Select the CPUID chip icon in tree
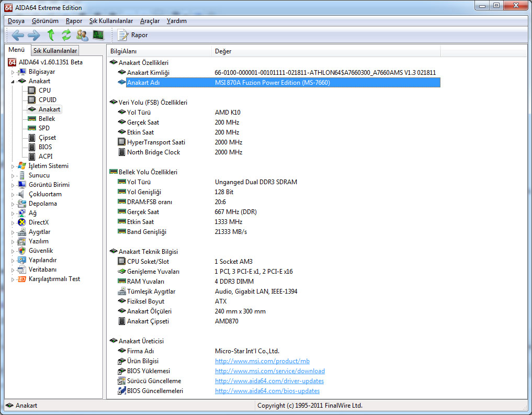Image resolution: width=532 pixels, height=415 pixels. click(x=31, y=100)
